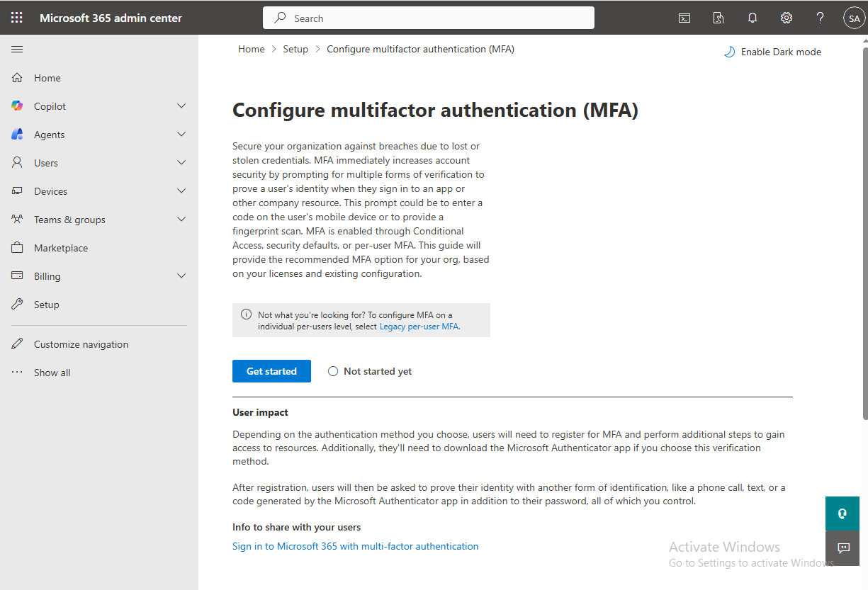
Task: Click the User impact heading
Action: (260, 412)
